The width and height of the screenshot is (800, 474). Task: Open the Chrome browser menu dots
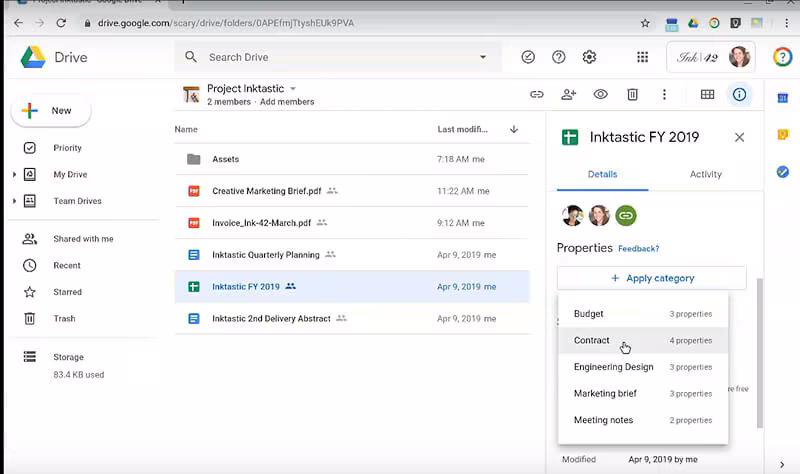coord(786,23)
